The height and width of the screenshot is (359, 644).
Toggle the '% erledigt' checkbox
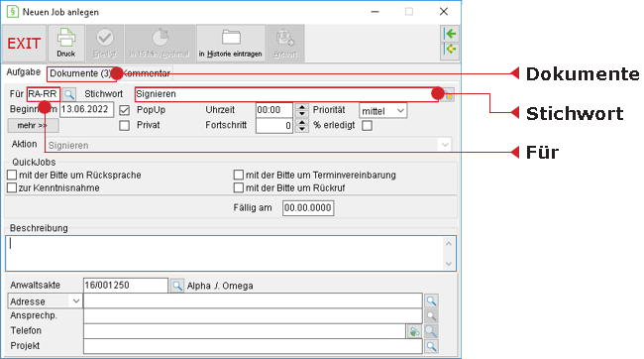(x=368, y=125)
